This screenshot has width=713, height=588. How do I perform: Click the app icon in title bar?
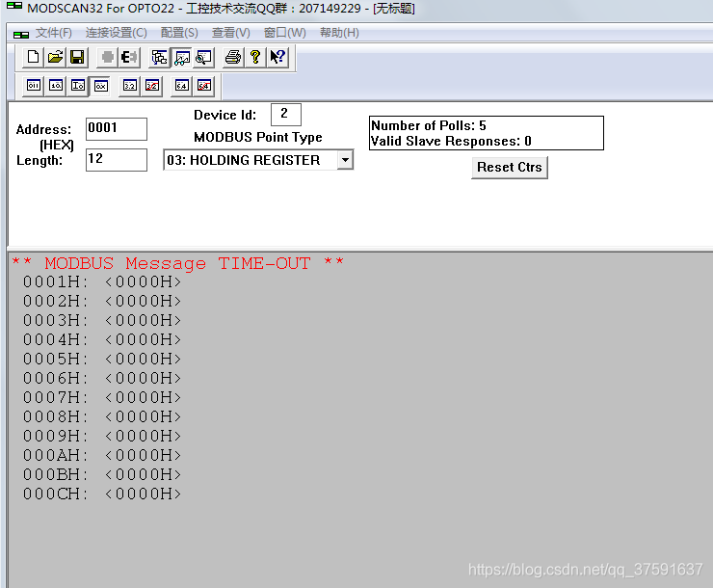[14, 6]
